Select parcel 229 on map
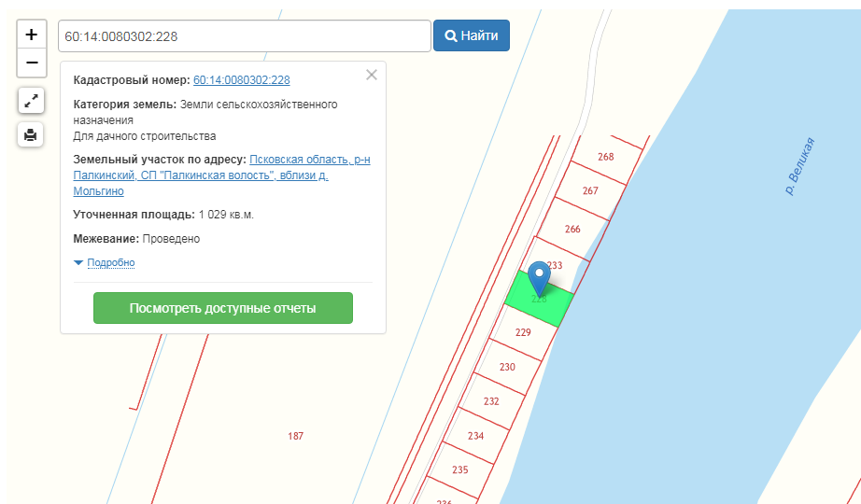 [523, 332]
